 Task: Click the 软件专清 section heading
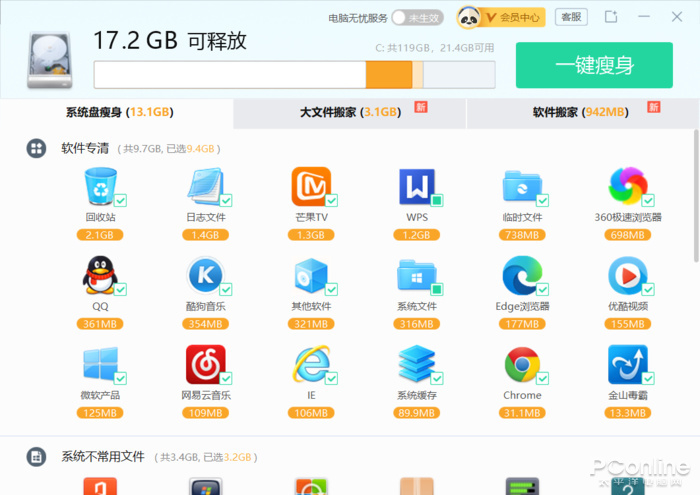click(x=85, y=148)
